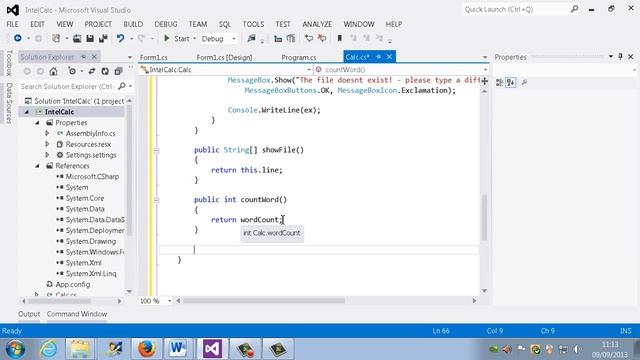Click the Visual Studio taskbar icon
Screen dimensions: 640x360
point(212,349)
